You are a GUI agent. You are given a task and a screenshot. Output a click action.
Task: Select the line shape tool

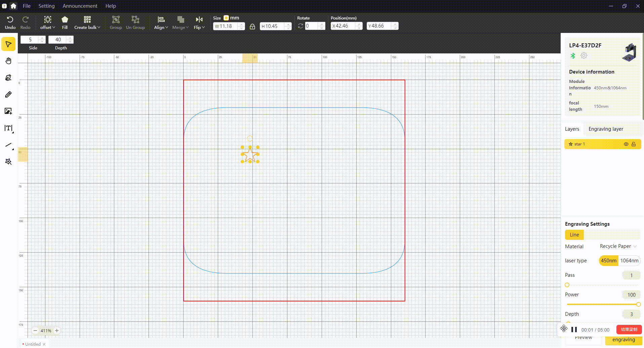[8, 145]
